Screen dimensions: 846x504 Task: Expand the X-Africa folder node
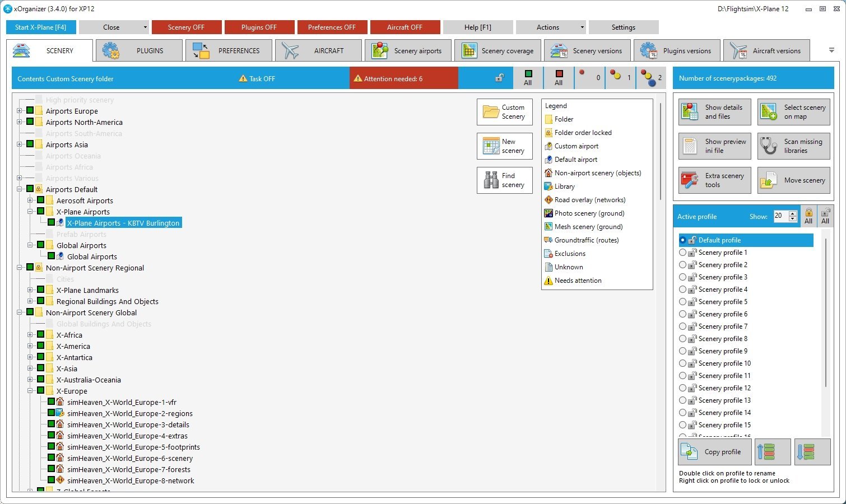click(30, 335)
